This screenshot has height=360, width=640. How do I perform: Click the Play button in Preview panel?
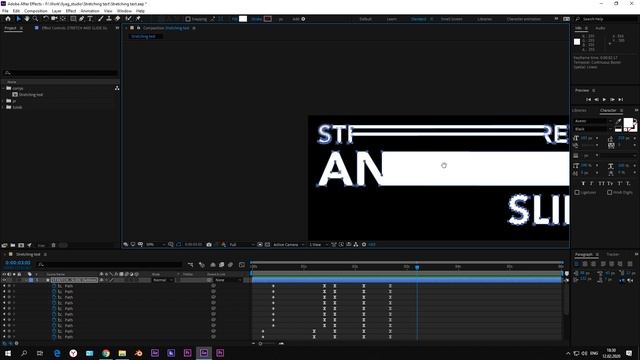click(x=604, y=100)
